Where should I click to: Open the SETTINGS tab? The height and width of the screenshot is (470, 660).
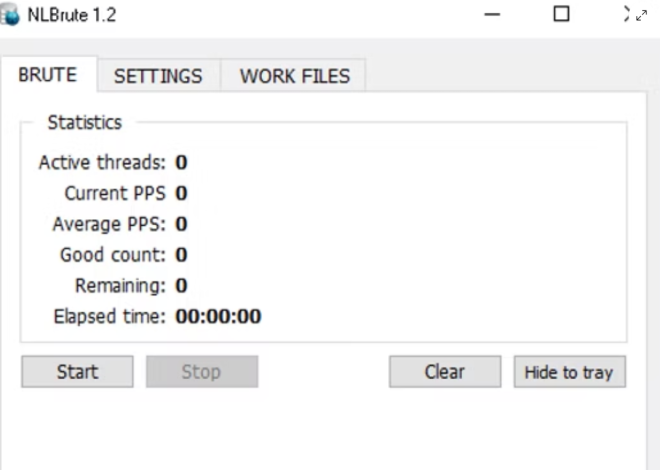click(158, 76)
